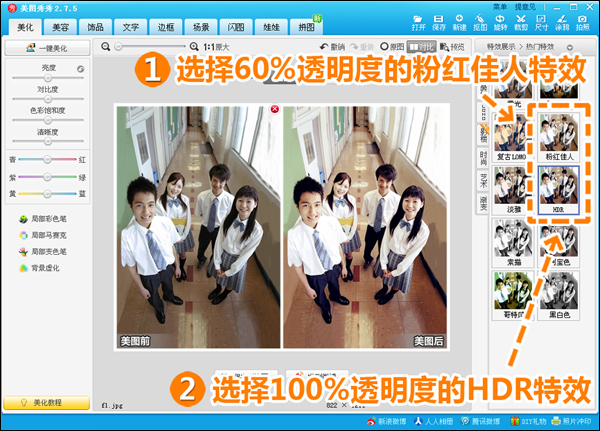
Task: Click the 青-红 color balance slider
Action: tap(47, 159)
